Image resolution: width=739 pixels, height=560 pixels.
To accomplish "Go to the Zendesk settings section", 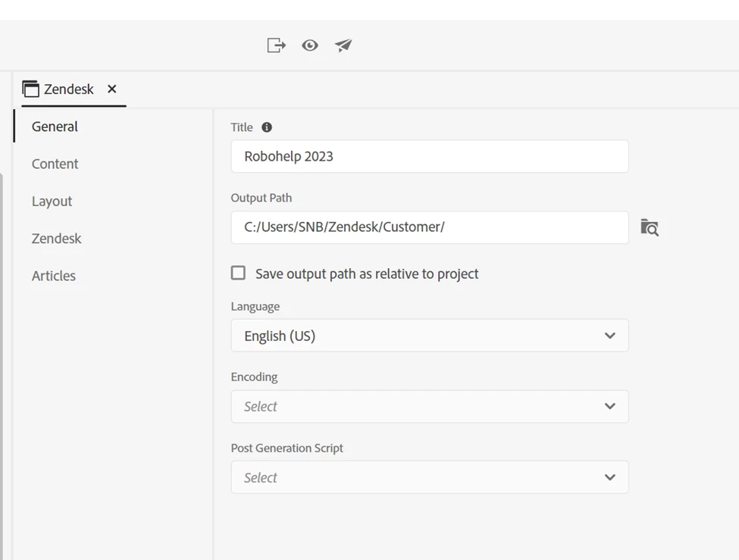I will click(57, 238).
